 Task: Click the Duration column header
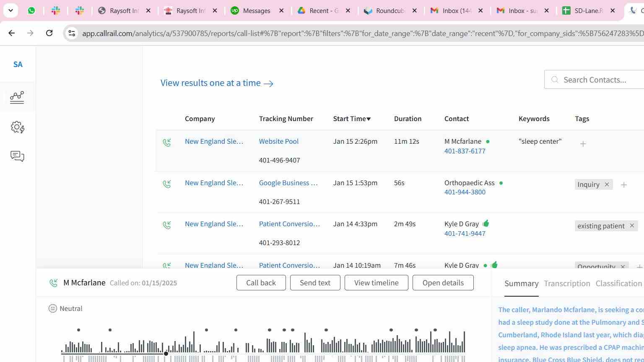(x=408, y=119)
